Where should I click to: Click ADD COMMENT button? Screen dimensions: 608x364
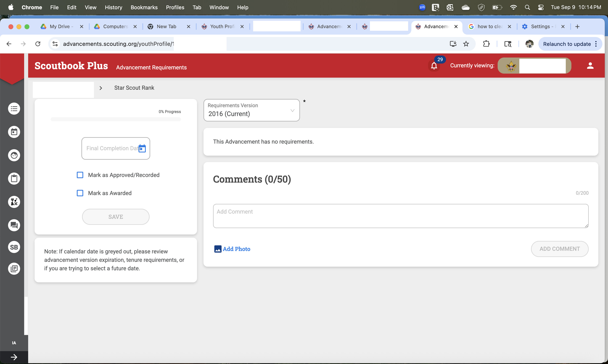pos(560,249)
